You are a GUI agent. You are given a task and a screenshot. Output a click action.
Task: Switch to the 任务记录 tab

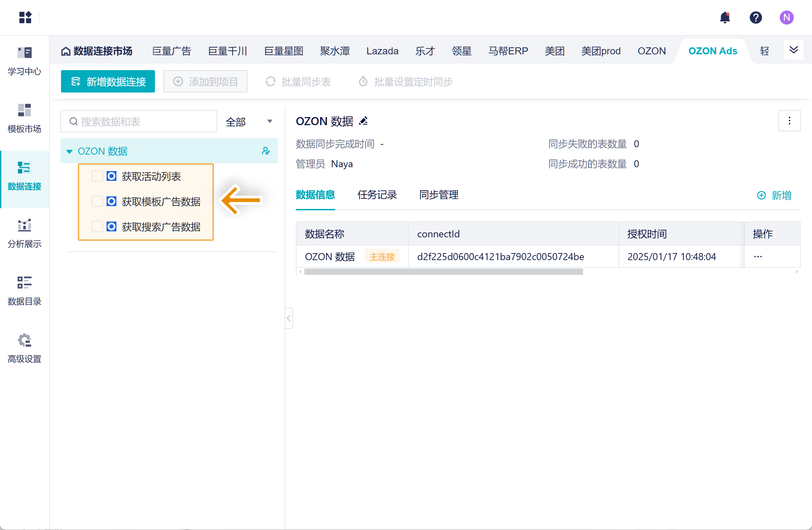click(377, 195)
